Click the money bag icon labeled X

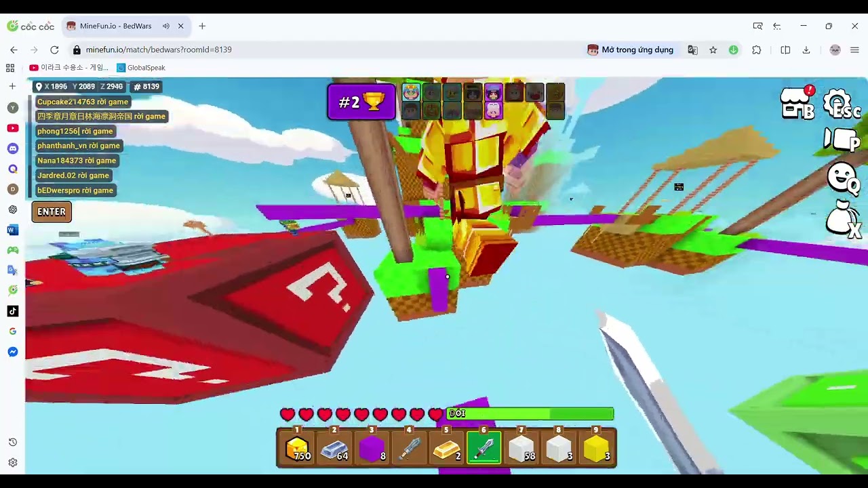(843, 220)
